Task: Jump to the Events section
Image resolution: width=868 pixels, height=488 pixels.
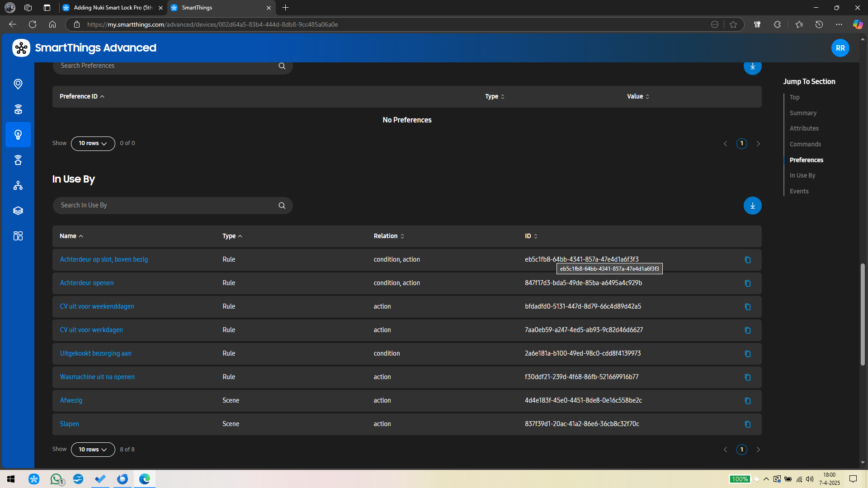Action: point(799,191)
